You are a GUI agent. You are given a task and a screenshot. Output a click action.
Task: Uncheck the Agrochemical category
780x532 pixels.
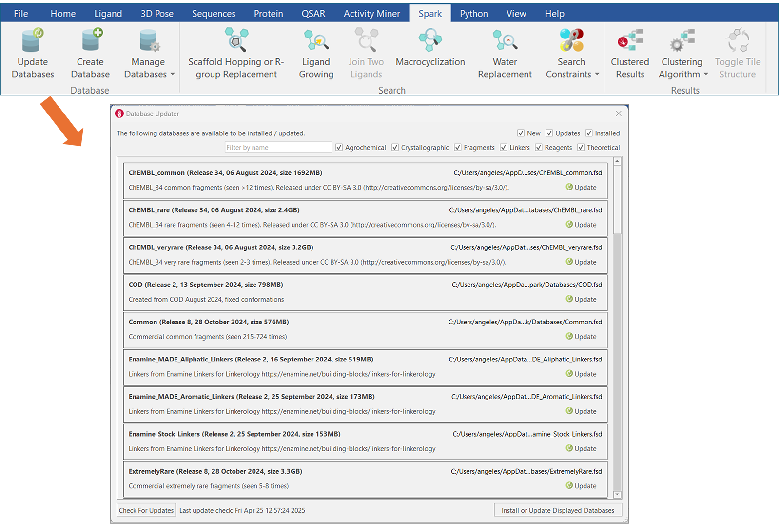coord(339,147)
